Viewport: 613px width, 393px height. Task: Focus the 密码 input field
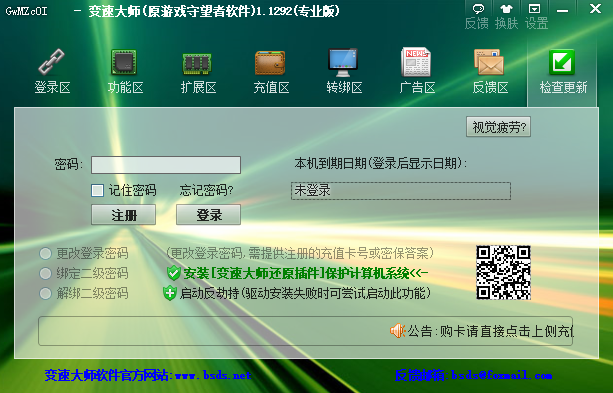pyautogui.click(x=166, y=165)
